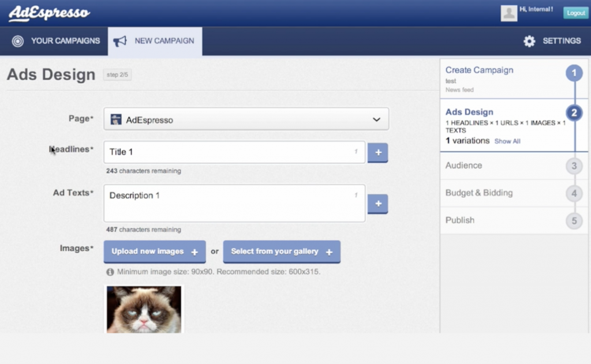Click step circle number 3
The width and height of the screenshot is (591, 364).
click(x=574, y=166)
